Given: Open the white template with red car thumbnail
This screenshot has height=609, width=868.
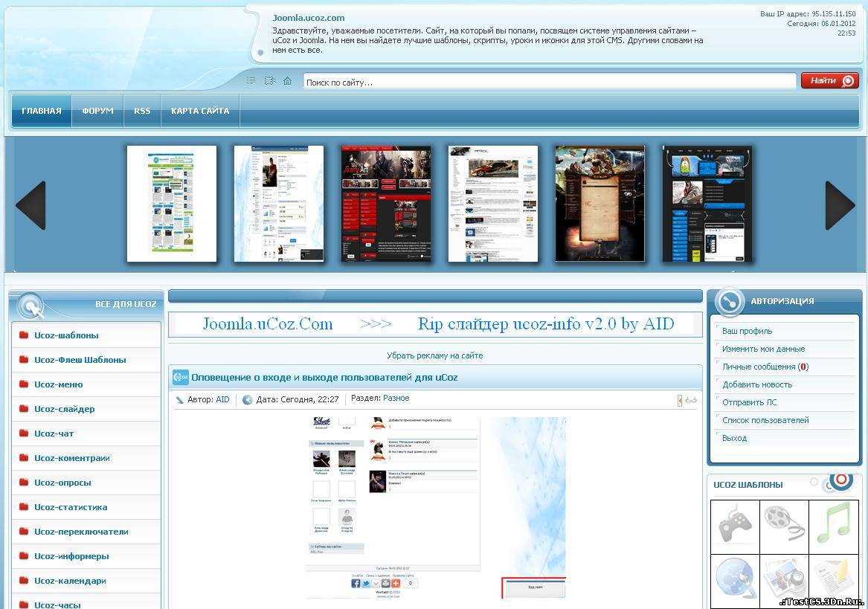Looking at the screenshot, I should pyautogui.click(x=493, y=204).
